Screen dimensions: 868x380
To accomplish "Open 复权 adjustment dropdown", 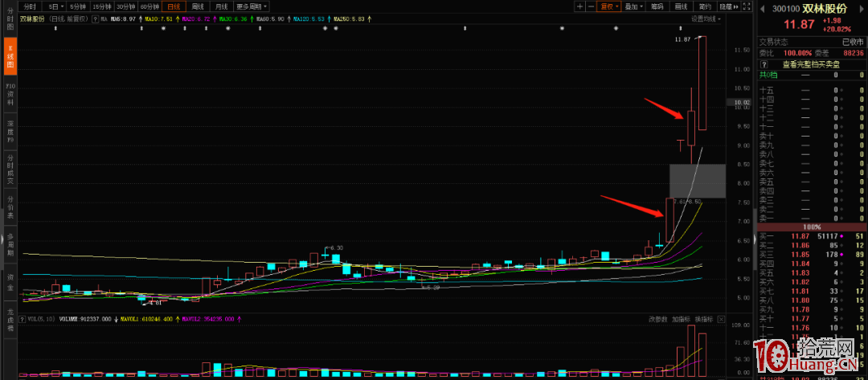I will 609,6.
